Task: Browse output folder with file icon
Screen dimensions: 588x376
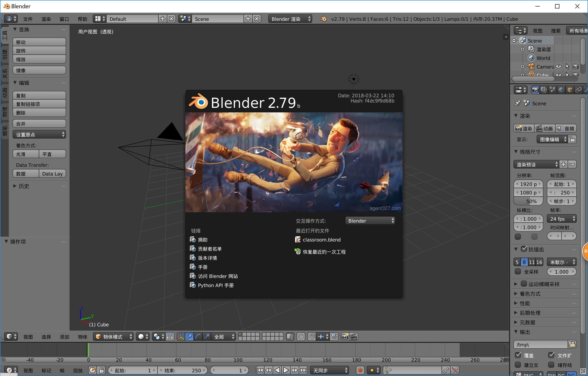Action: [572, 345]
